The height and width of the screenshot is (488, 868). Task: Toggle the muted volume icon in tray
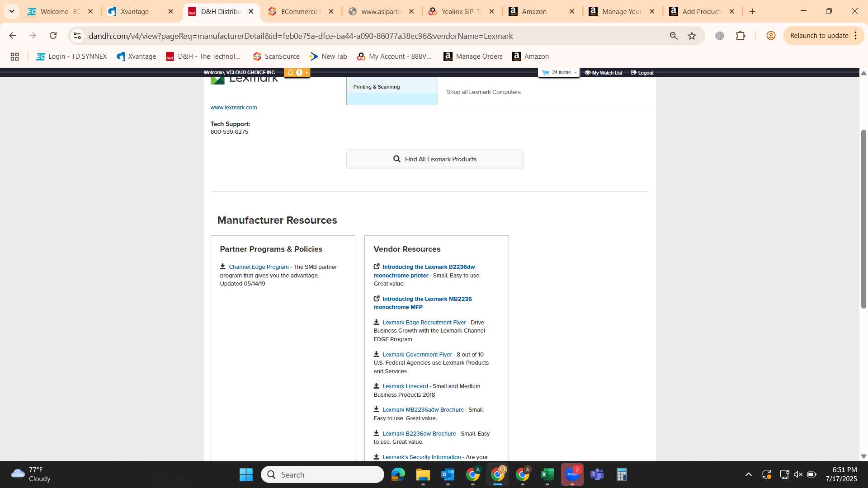[x=798, y=474]
